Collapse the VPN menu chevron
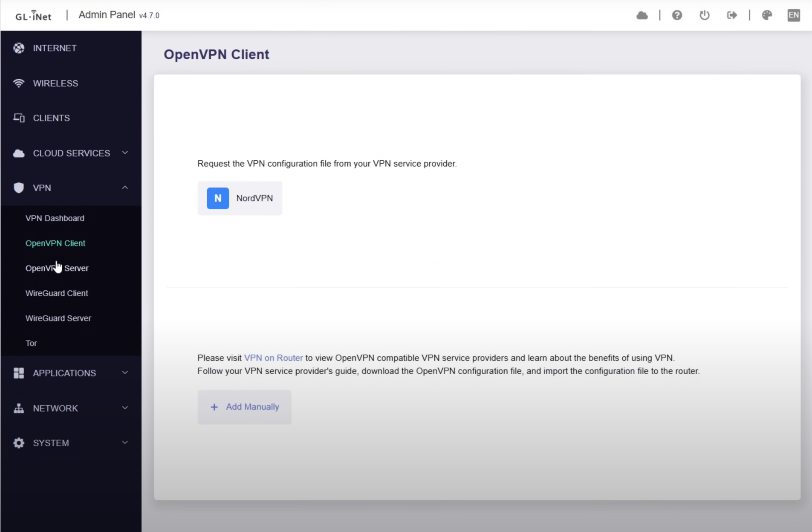 [x=125, y=188]
